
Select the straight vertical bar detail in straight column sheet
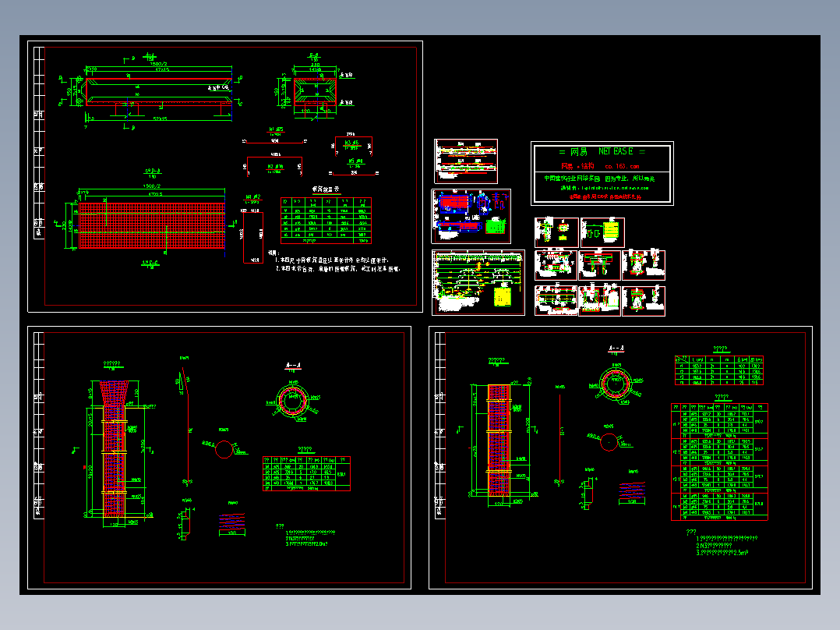tap(559, 440)
